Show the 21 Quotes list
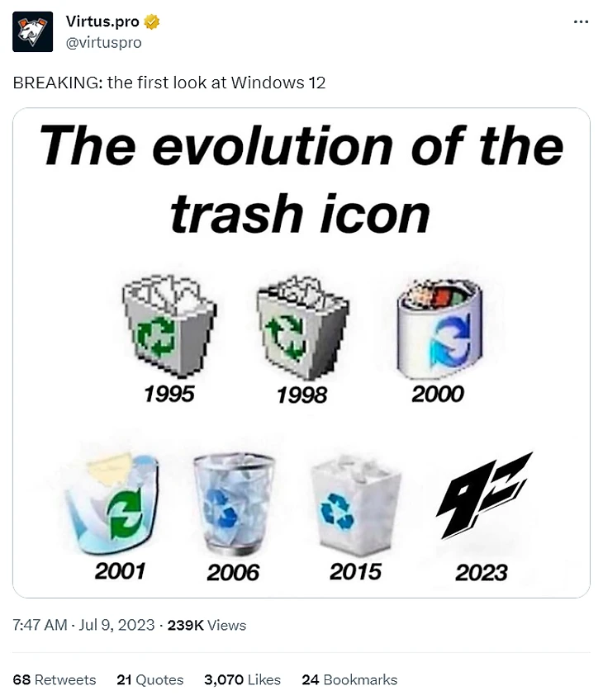 150,679
